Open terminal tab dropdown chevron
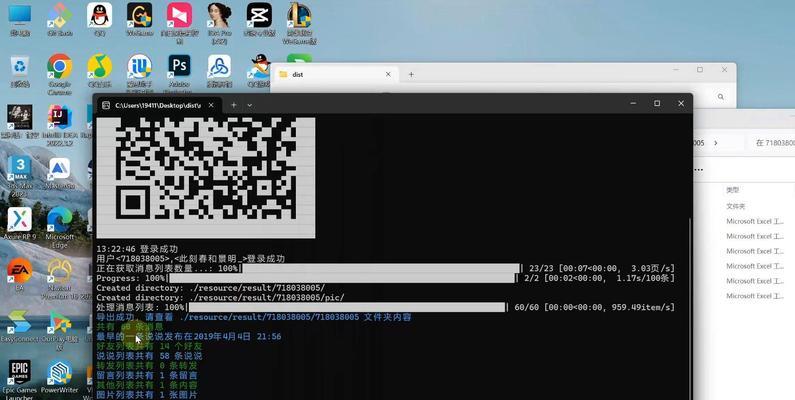This screenshot has height=400, width=795. coord(249,105)
